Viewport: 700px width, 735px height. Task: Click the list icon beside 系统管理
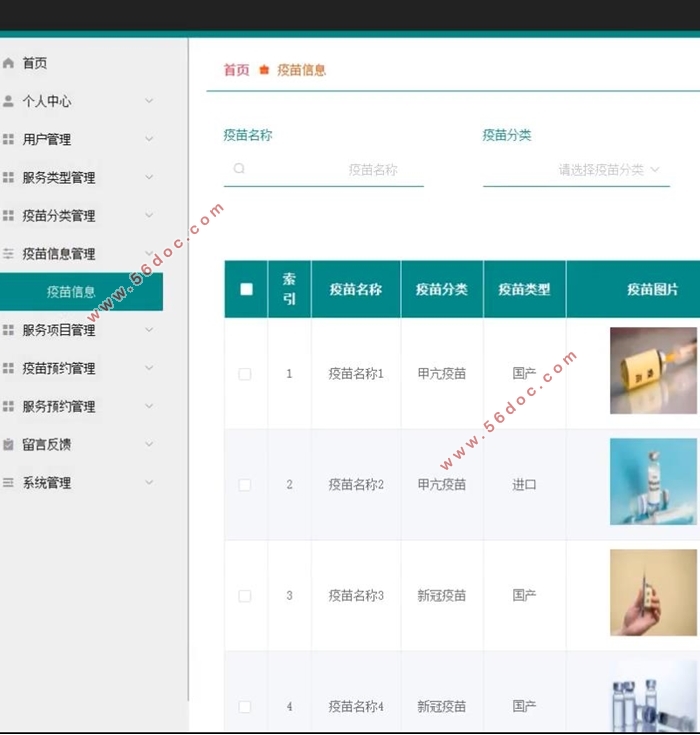point(9,482)
